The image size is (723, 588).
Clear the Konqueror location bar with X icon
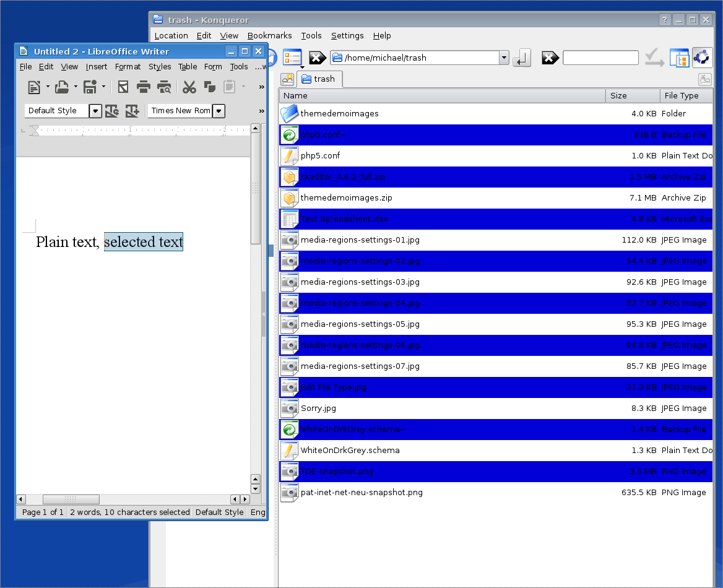[x=317, y=58]
